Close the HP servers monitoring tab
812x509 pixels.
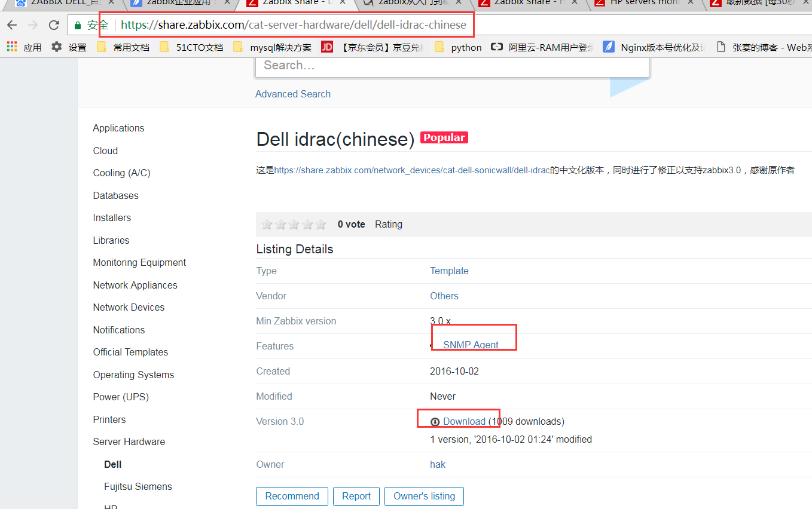coord(691,2)
